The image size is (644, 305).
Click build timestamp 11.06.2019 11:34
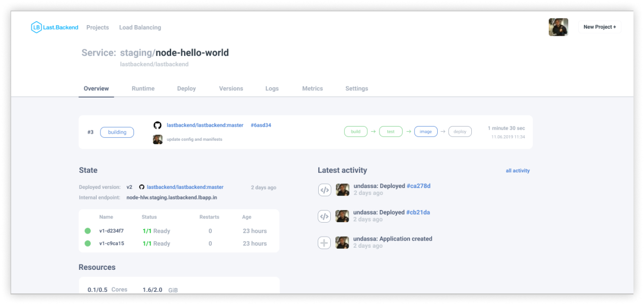[508, 137]
